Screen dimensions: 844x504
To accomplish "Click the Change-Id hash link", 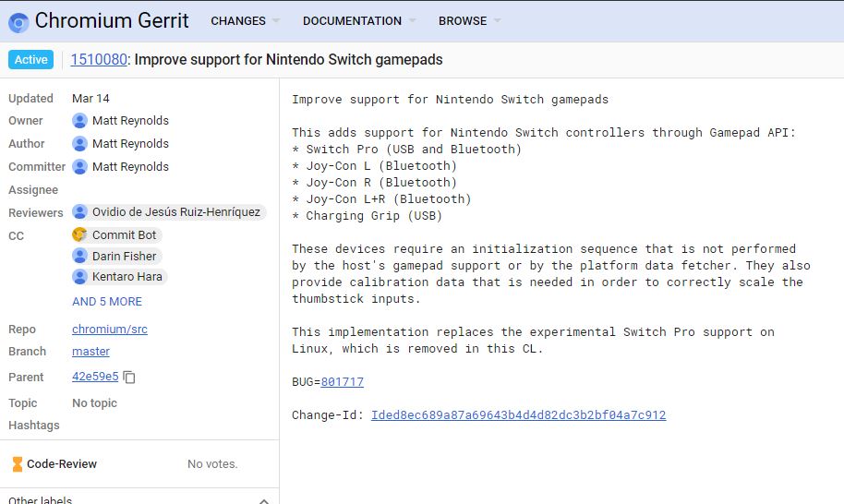I will click(518, 415).
